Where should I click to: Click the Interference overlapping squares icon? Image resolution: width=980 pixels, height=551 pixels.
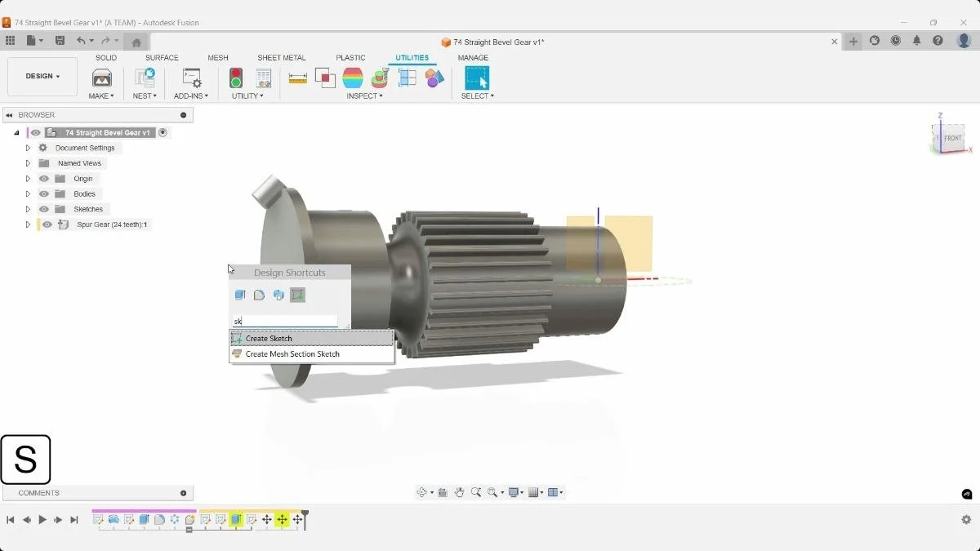[x=325, y=78]
